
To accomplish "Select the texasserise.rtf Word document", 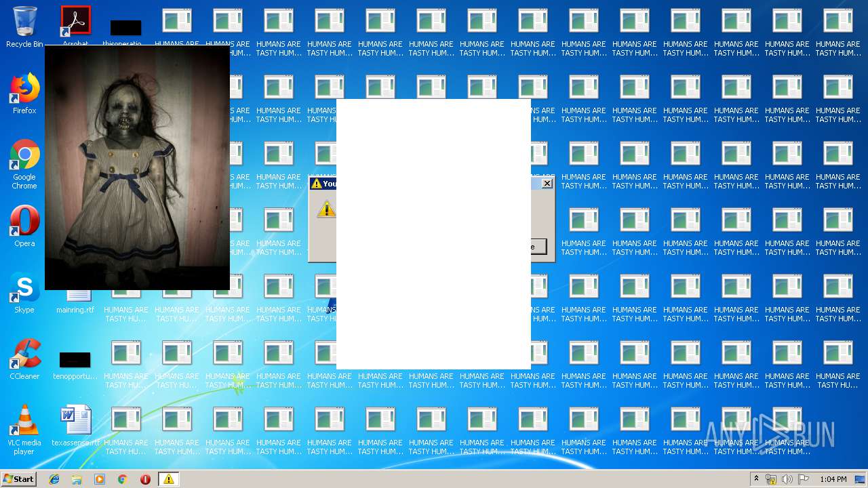I will click(75, 426).
